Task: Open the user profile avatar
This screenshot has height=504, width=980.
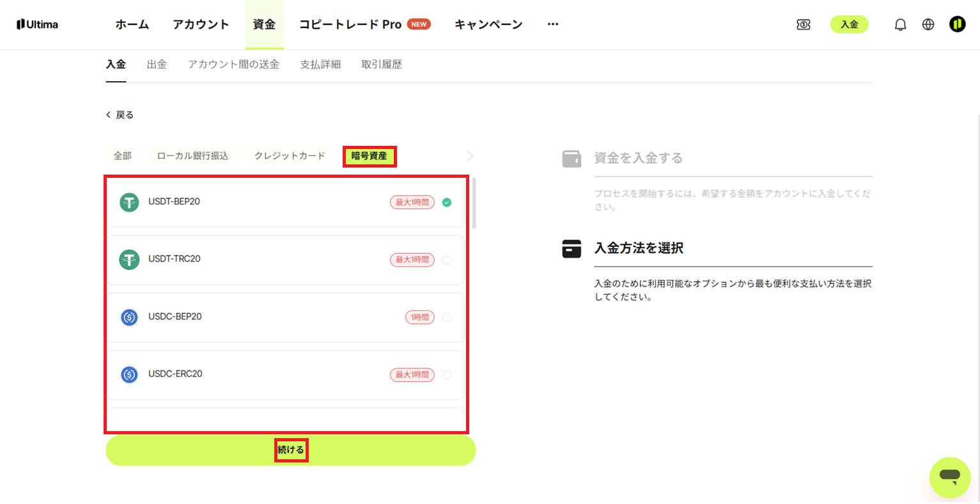Action: [957, 24]
